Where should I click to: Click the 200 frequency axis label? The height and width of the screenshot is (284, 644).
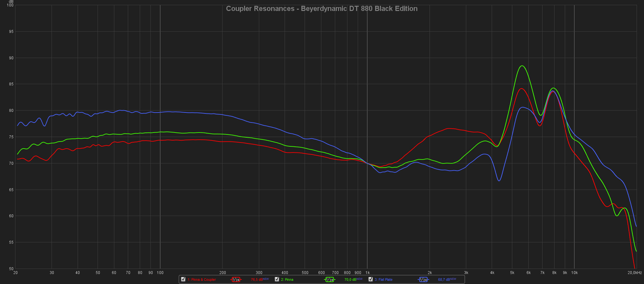tap(223, 273)
